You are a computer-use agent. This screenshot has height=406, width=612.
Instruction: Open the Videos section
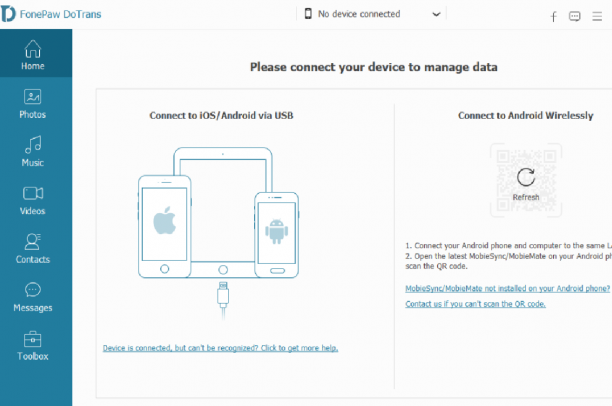click(33, 201)
